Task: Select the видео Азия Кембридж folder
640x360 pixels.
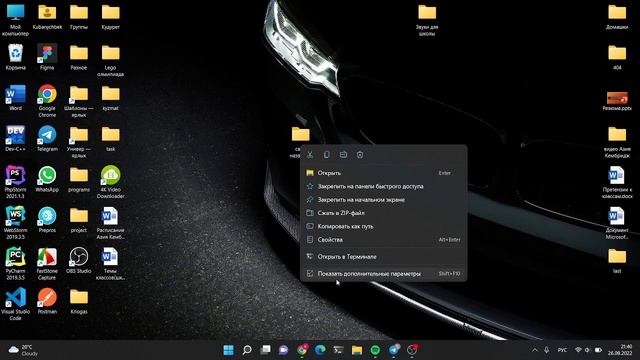Action: (x=617, y=142)
